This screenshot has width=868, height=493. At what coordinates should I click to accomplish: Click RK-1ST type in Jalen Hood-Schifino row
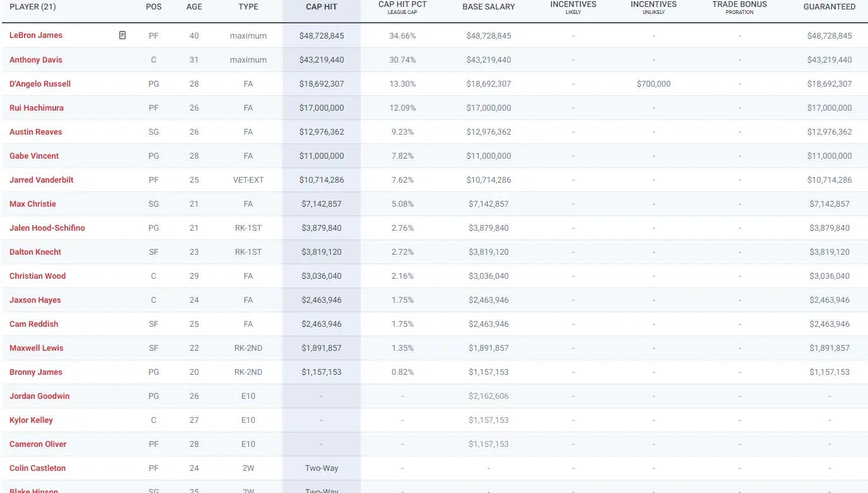click(248, 228)
